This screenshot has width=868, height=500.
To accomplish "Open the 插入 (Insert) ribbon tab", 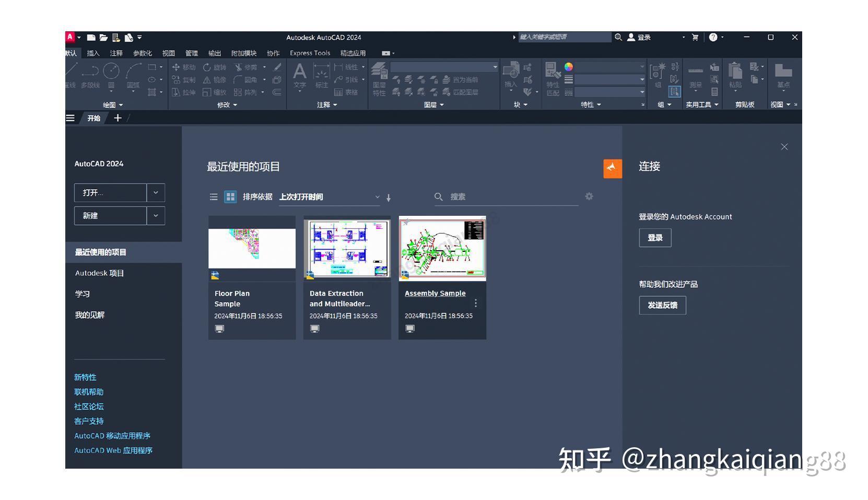I will (x=93, y=53).
